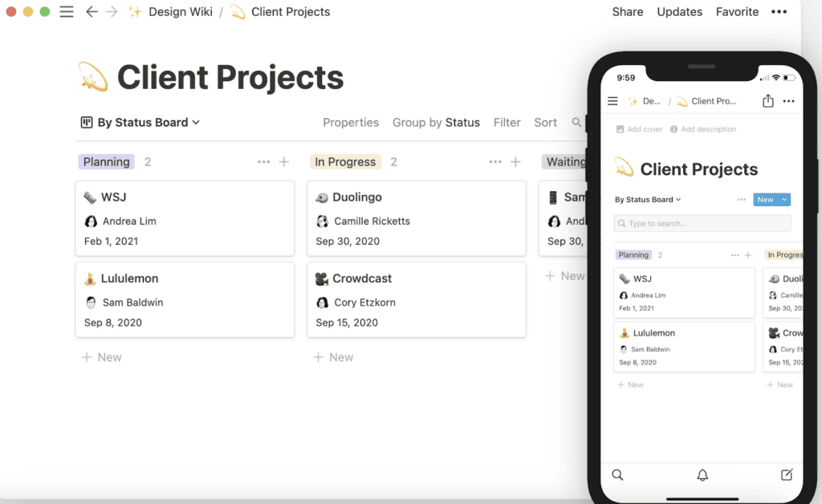This screenshot has width=822, height=504.
Task: Click desktop date Sep 15, 2020
Action: [347, 323]
